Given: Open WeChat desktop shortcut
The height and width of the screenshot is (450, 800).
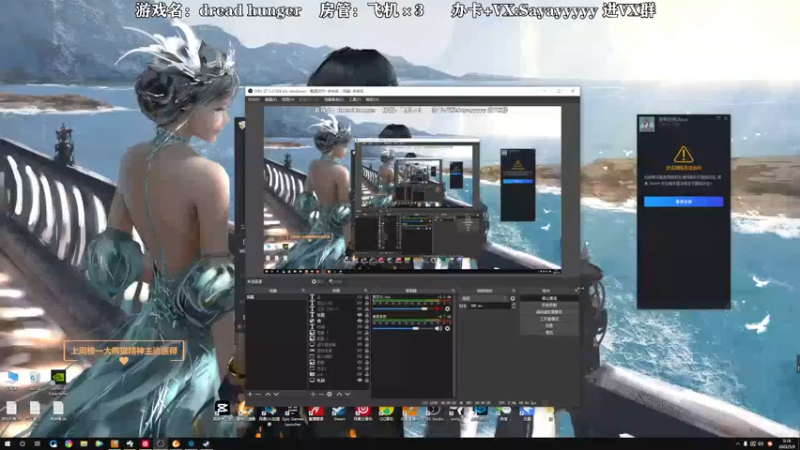Looking at the screenshot, I should (x=504, y=413).
